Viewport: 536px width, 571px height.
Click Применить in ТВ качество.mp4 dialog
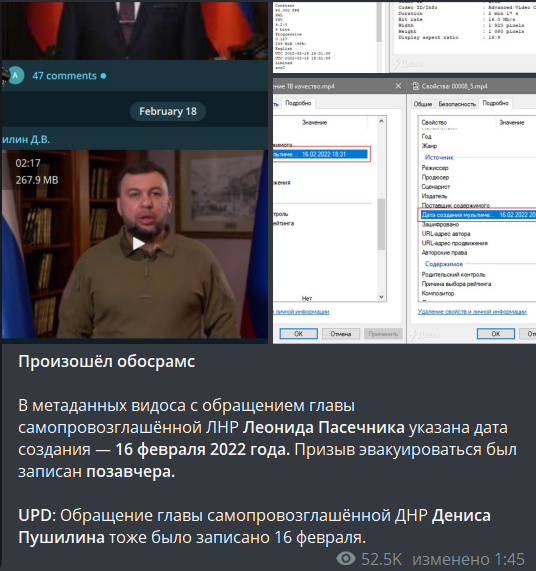[383, 334]
